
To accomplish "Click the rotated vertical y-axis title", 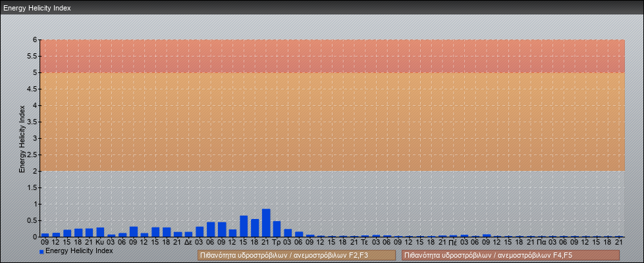I will 22,138.
